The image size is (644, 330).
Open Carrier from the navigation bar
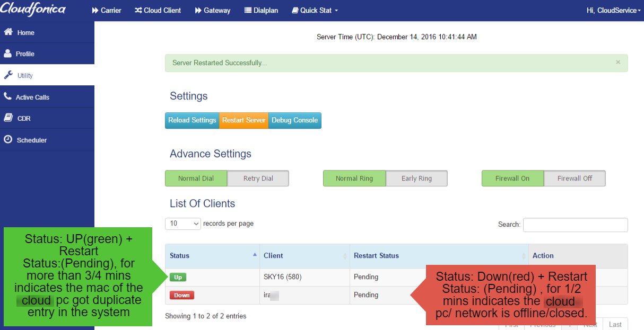[x=106, y=10]
